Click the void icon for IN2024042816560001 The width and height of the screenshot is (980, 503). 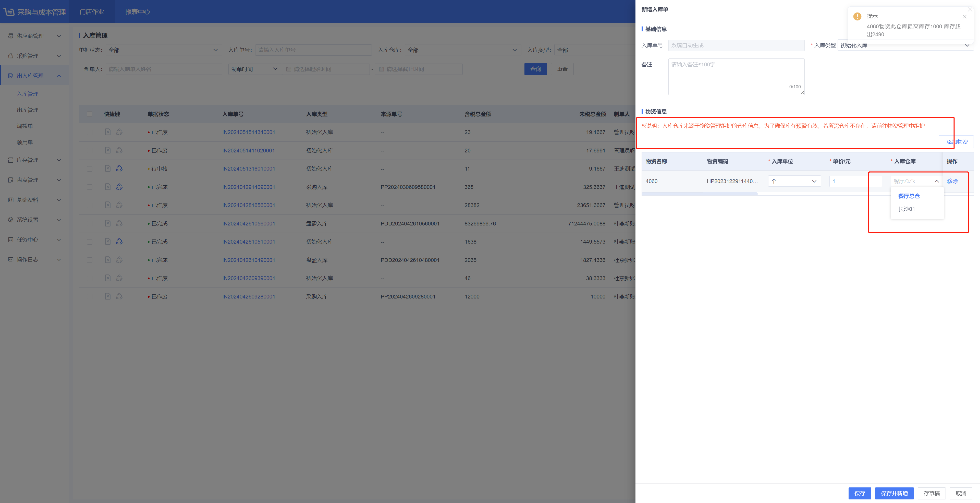(108, 205)
